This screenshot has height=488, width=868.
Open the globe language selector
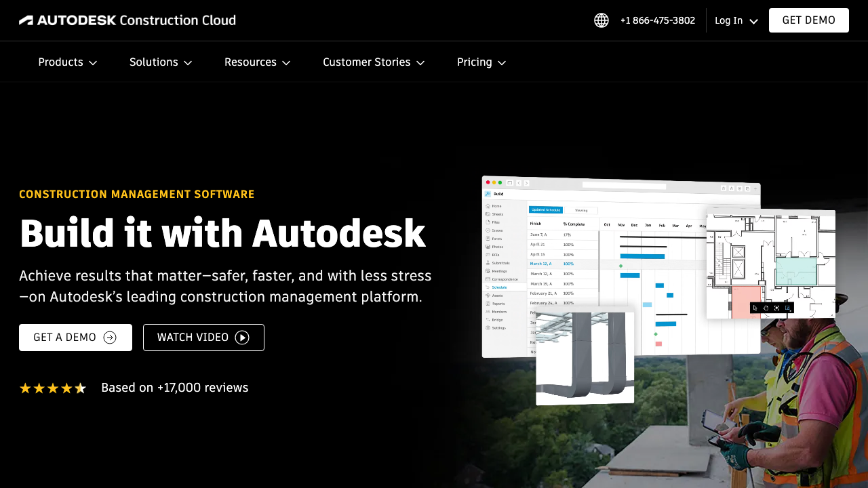pyautogui.click(x=601, y=20)
